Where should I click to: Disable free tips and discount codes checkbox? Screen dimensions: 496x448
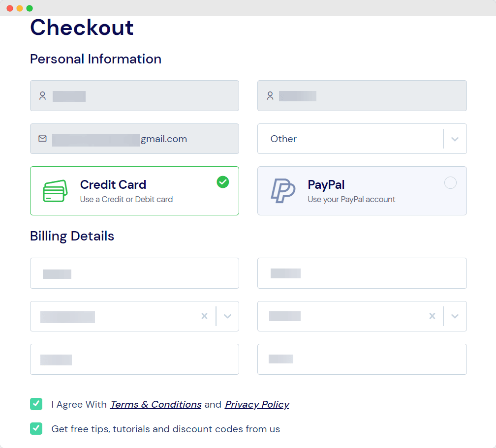pyautogui.click(x=36, y=428)
